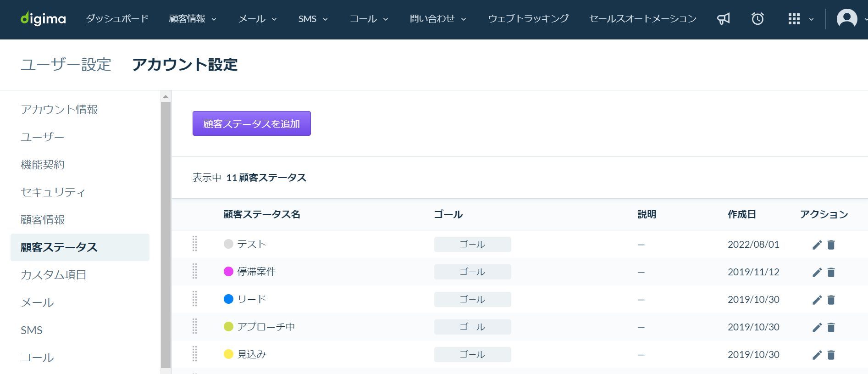868x374 pixels.
Task: Click the sidebar scrollbar thumb
Action: (166, 234)
